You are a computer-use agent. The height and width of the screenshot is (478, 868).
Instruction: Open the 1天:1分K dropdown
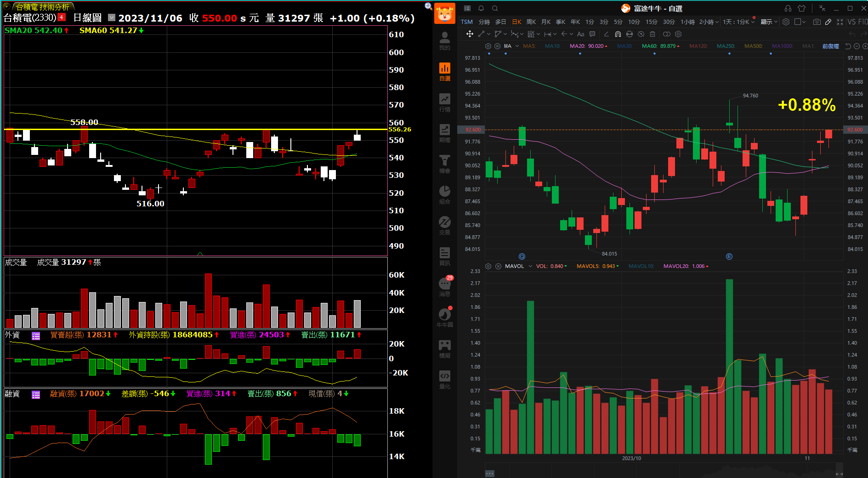pos(739,22)
